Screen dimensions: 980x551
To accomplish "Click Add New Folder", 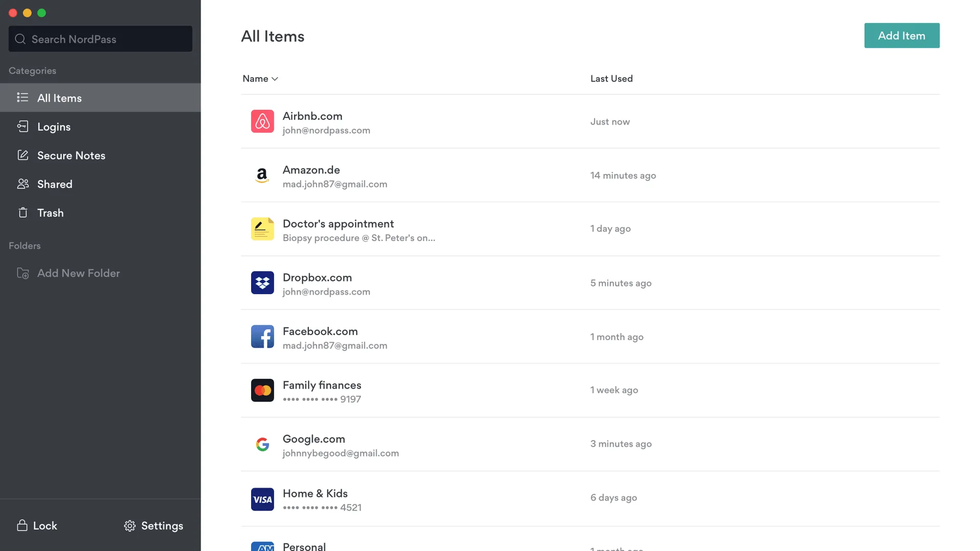I will click(78, 273).
